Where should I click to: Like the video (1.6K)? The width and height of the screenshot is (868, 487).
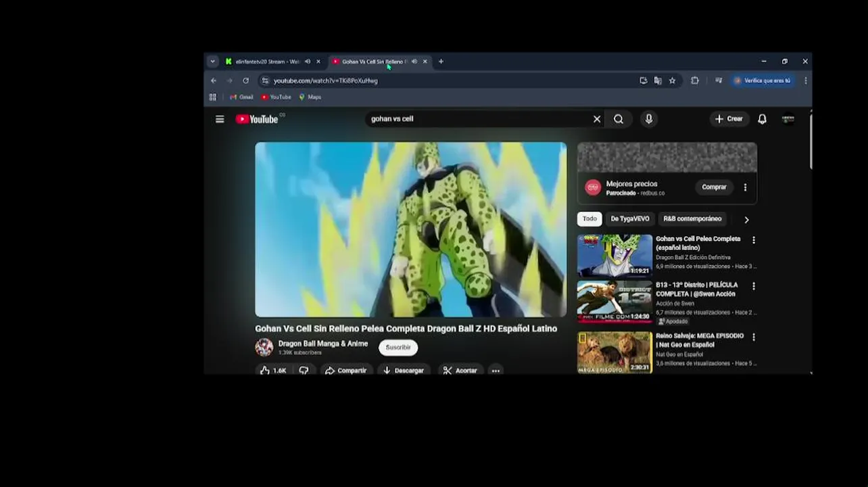tap(273, 371)
